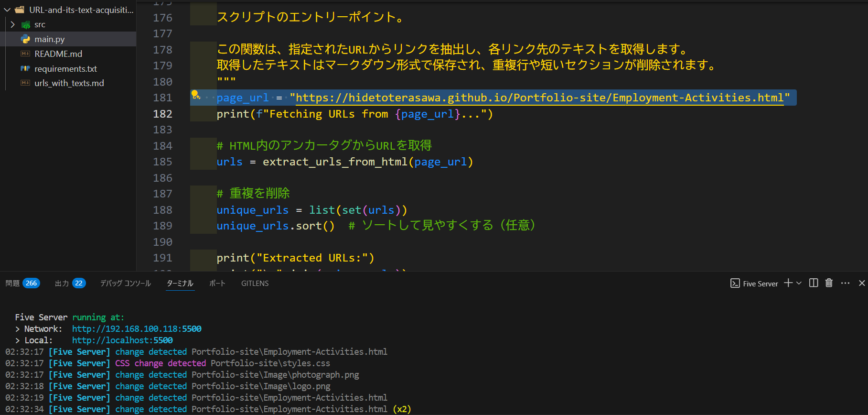Kill terminal with the trash icon
The width and height of the screenshot is (868, 415).
pyautogui.click(x=829, y=283)
